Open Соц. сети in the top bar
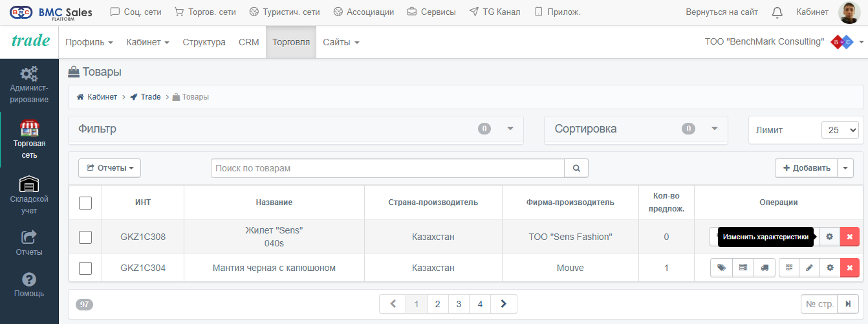Viewport: 868px width, 324px height. (x=136, y=12)
